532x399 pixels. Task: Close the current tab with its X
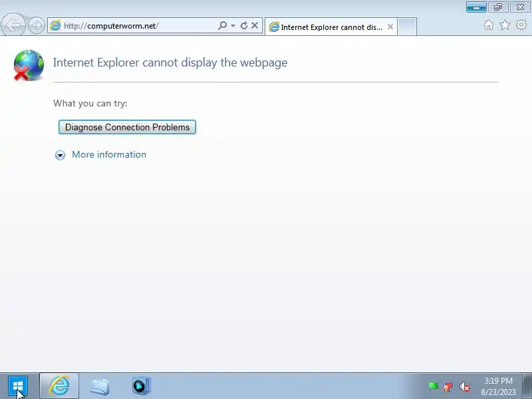[x=390, y=27]
